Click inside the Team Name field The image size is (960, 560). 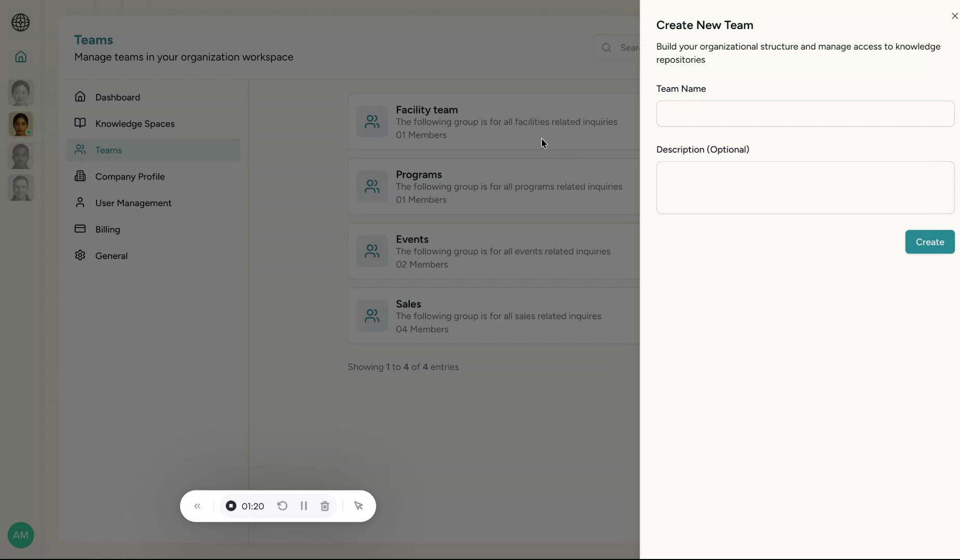(805, 114)
